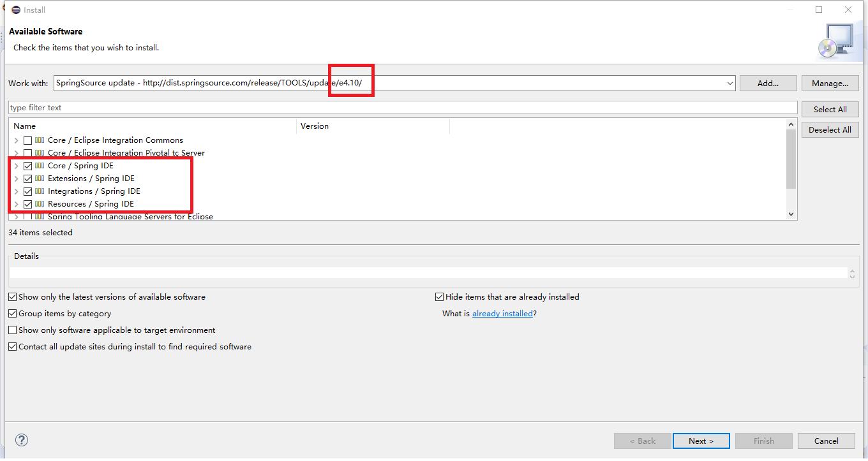Expand Integrations / Spring IDE tree node
The height and width of the screenshot is (461, 868).
point(16,191)
